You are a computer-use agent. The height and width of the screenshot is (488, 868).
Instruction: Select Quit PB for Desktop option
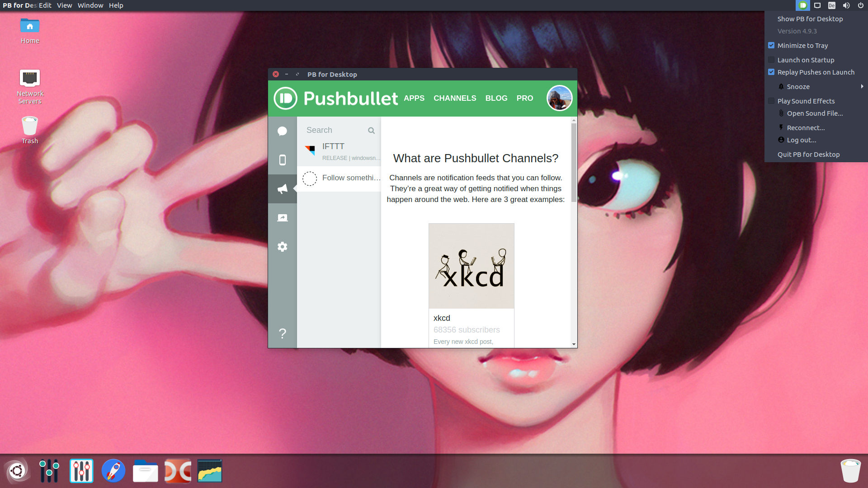809,155
